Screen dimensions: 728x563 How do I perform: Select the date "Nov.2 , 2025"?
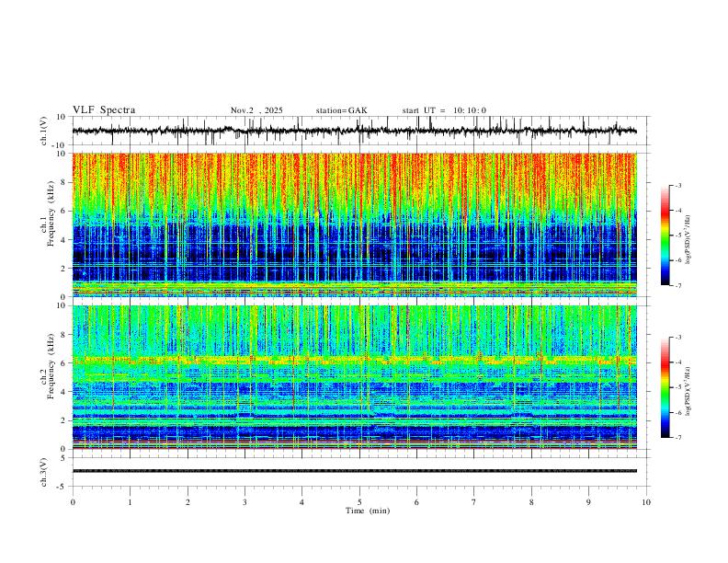(256, 110)
